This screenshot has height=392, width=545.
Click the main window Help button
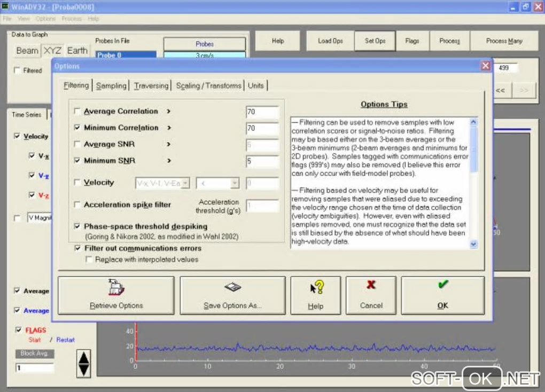click(278, 41)
